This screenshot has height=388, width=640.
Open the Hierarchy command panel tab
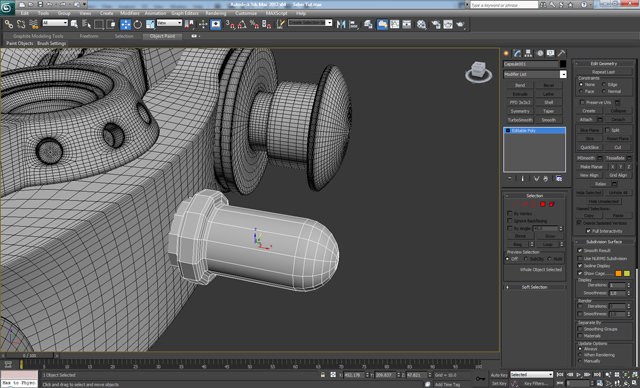[x=529, y=53]
